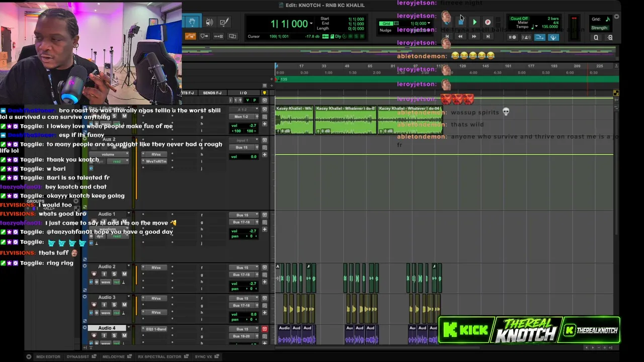Click the plus icon beside Audio 3 volume
Viewport: 644px width, 362px height.
click(265, 313)
